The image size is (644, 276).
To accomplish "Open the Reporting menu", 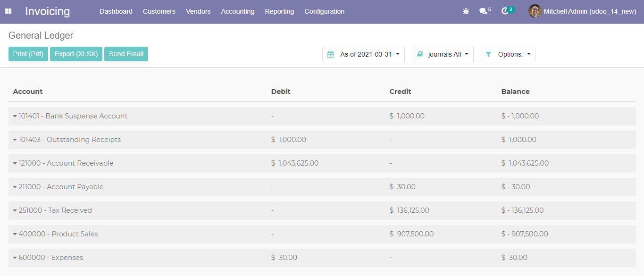I will pos(279,11).
